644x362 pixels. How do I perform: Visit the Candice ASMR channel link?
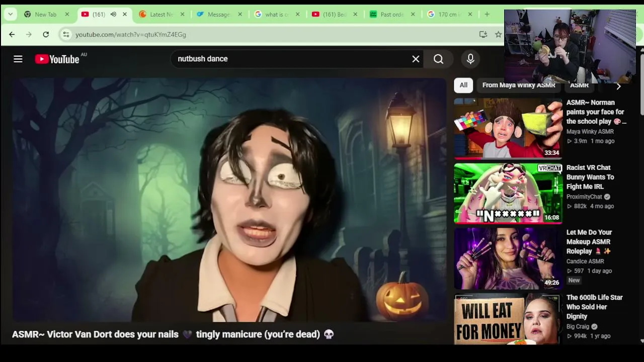tap(585, 261)
